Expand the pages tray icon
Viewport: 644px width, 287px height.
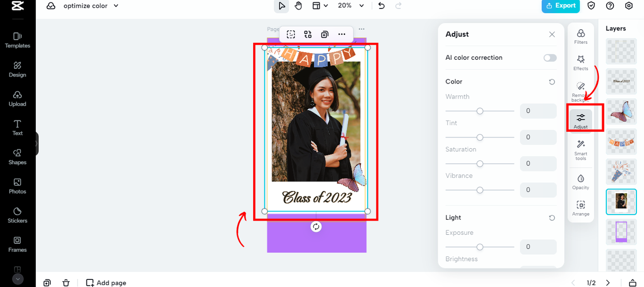coord(632,282)
